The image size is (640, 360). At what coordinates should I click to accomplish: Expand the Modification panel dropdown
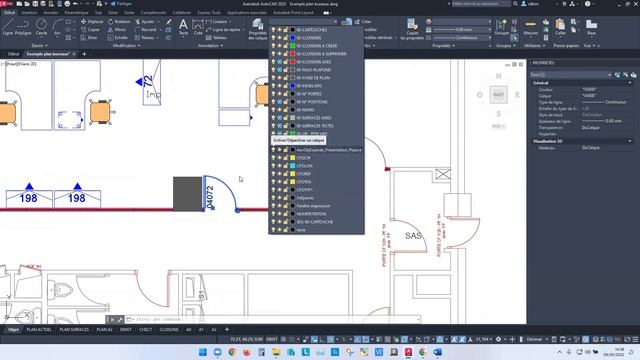(127, 46)
